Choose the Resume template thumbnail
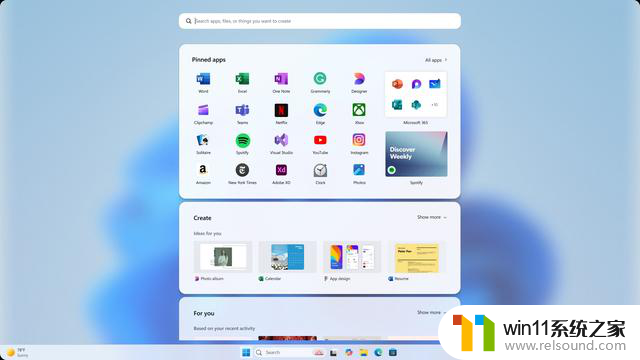Viewport: 640px width, 360px height. [416, 257]
